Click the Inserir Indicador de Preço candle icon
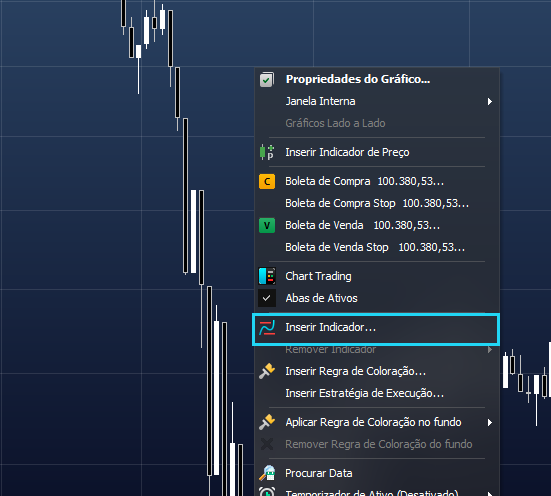Screen dimensions: 551x496 point(267,152)
